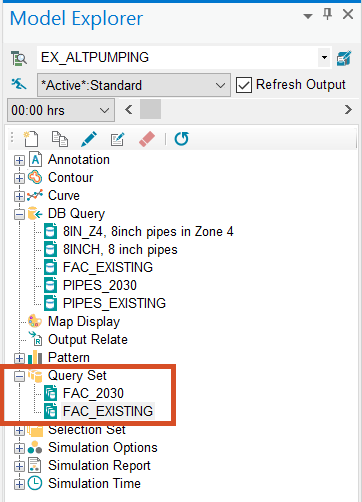Click the blue Refresh arrow icon
362x502 pixels.
(x=182, y=139)
